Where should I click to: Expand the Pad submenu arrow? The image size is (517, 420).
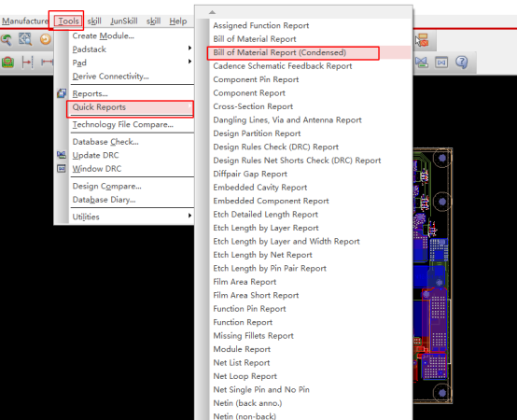pyautogui.click(x=189, y=62)
